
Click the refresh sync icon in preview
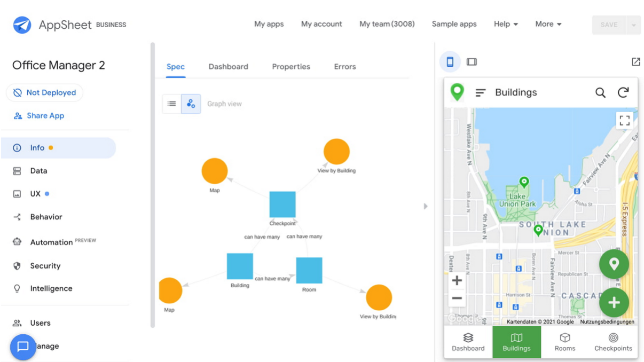[x=623, y=92]
